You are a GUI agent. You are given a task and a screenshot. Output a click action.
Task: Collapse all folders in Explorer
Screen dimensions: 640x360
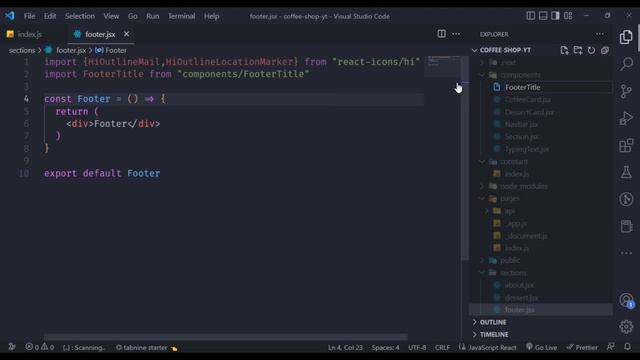[604, 50]
